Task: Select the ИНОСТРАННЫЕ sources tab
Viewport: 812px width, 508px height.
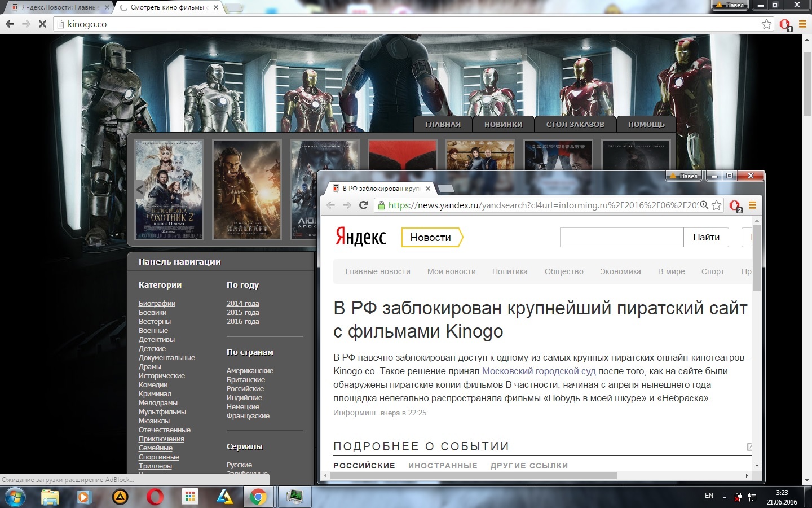Action: 443,466
